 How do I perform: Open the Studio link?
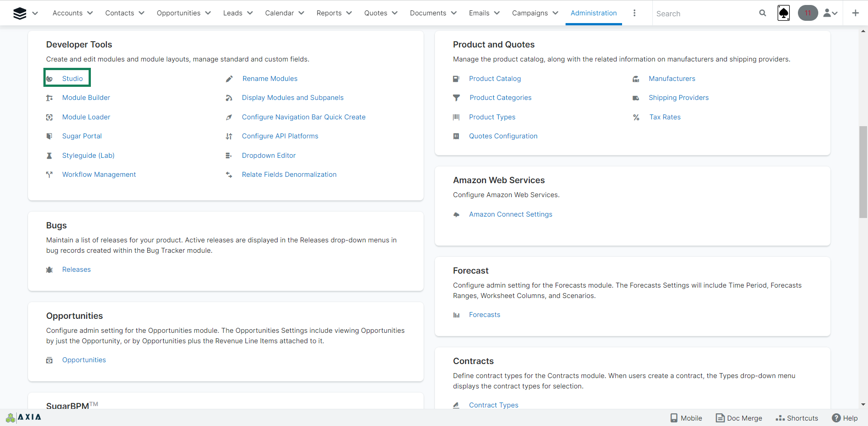tap(72, 79)
